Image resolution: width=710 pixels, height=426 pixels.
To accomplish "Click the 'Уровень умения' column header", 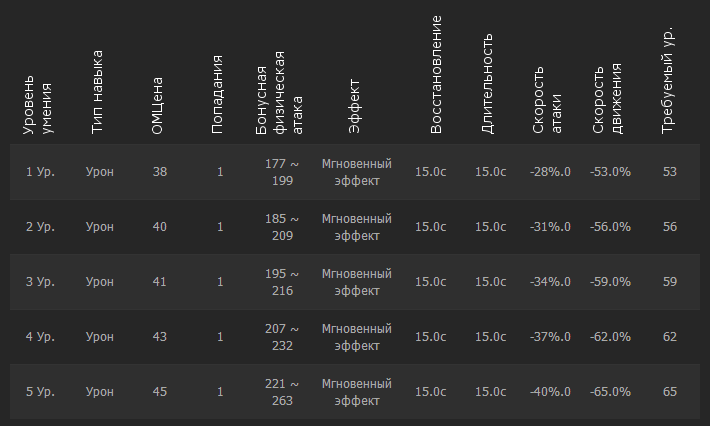I will click(x=38, y=103).
